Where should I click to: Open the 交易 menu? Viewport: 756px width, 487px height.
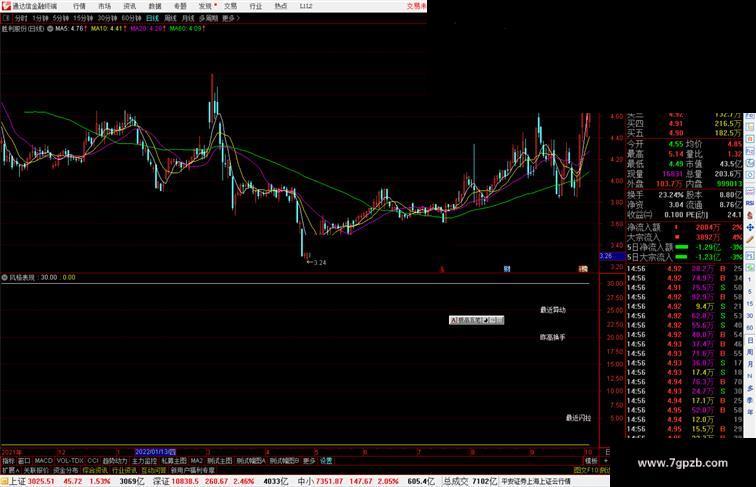[230, 6]
